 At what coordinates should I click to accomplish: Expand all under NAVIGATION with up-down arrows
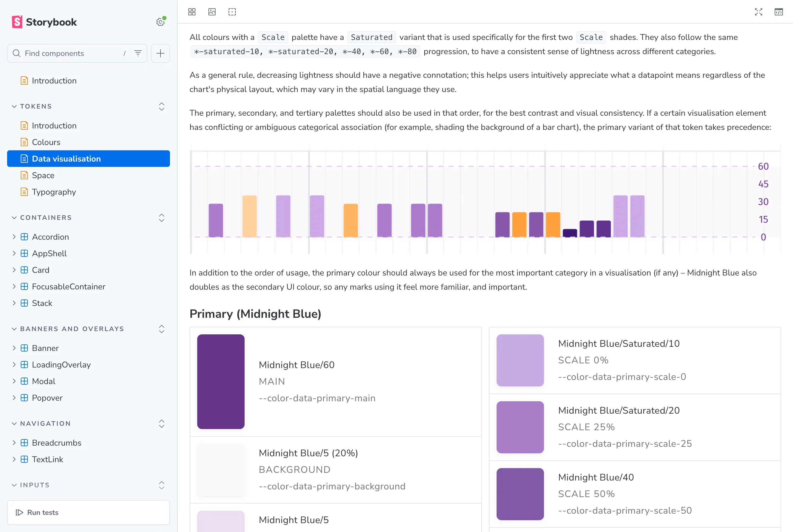click(162, 424)
